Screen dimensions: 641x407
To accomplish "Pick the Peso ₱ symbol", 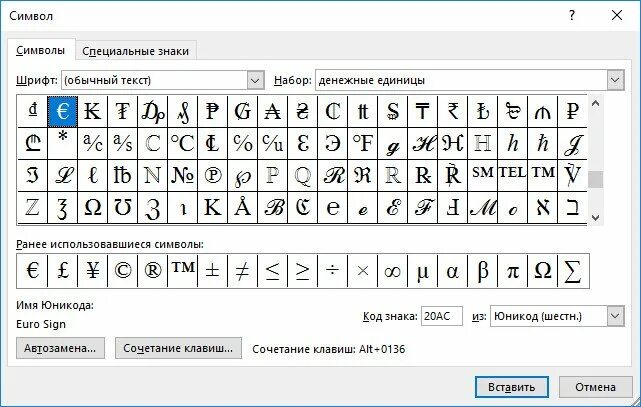I will (213, 112).
